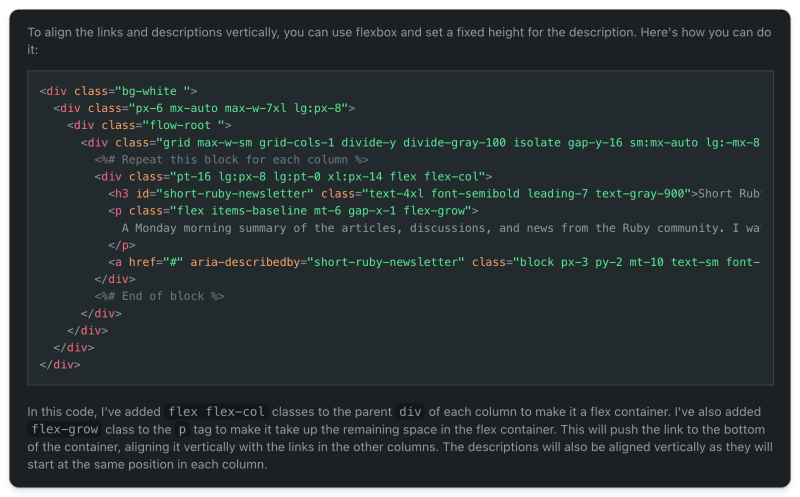800x497 pixels.
Task: Click the closing p tag line
Action: [x=121, y=245]
